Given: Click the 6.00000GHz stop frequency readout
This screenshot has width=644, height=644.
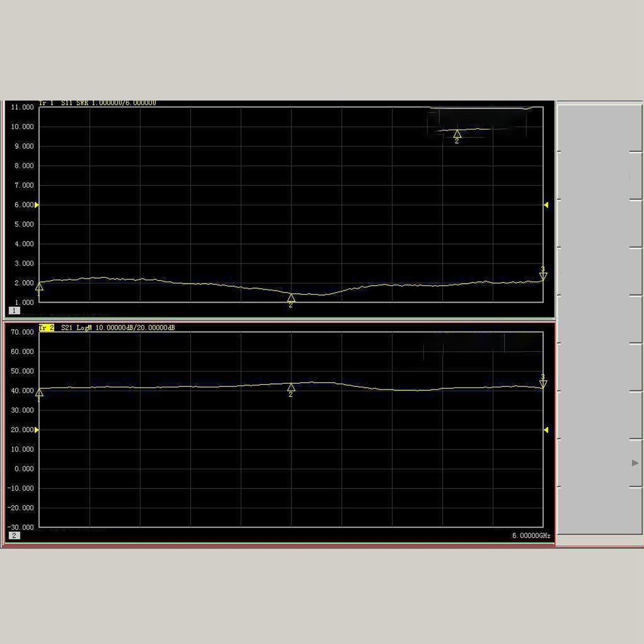Looking at the screenshot, I should tap(531, 536).
